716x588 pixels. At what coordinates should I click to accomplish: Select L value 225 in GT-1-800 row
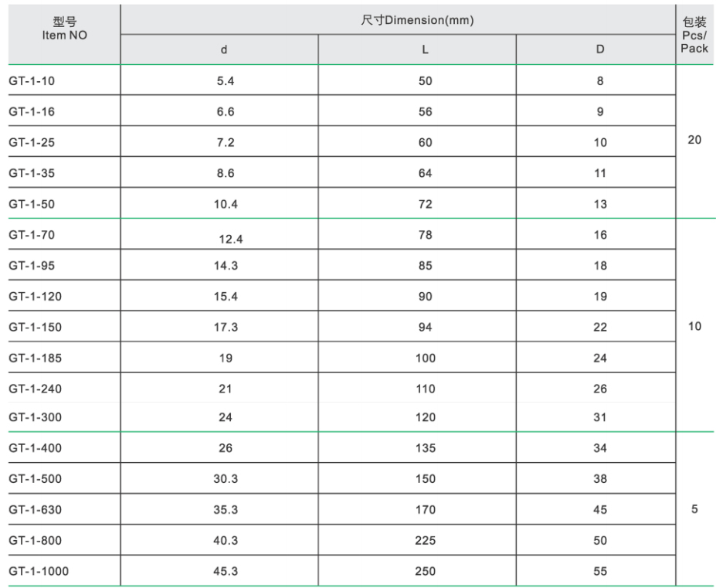click(x=425, y=541)
